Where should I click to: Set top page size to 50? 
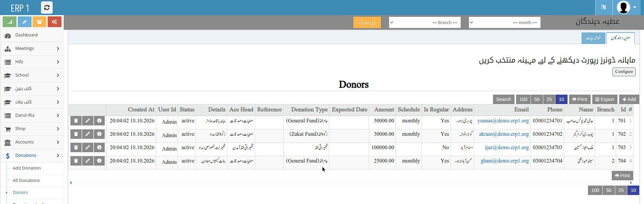click(x=537, y=100)
